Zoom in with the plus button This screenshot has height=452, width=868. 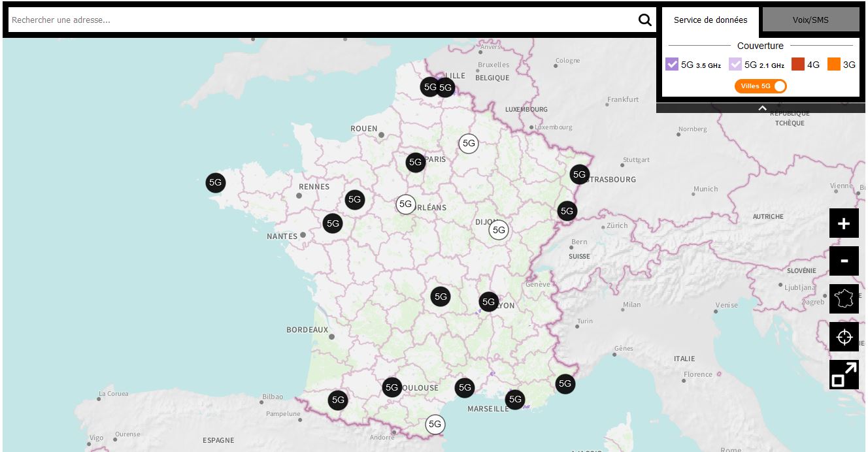(844, 223)
